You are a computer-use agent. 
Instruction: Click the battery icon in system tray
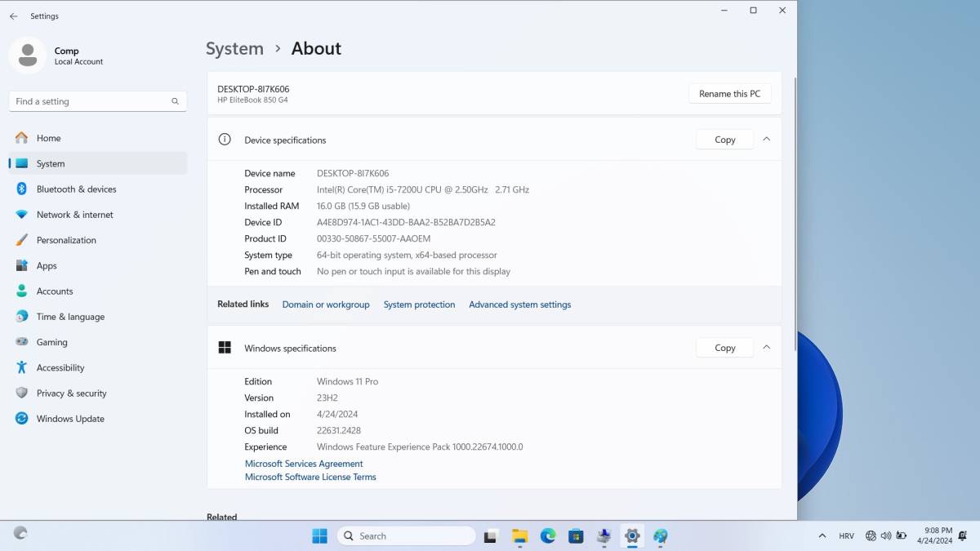902,535
